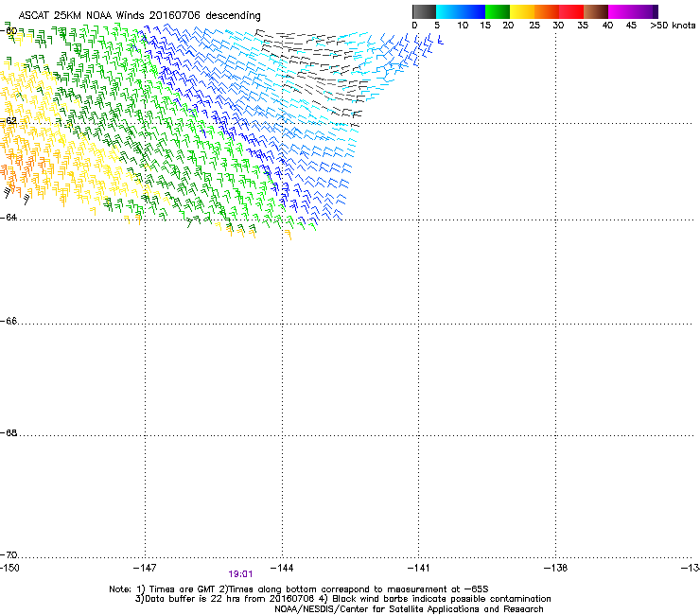Click the magenta 40-45 knots legend segment

click(x=621, y=11)
